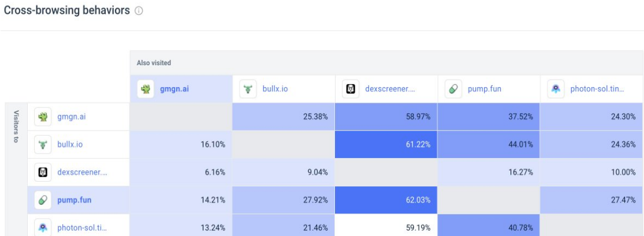Click the pump.fun pill icon in column header
Viewport: 644px width, 236px height.
pyautogui.click(x=453, y=89)
